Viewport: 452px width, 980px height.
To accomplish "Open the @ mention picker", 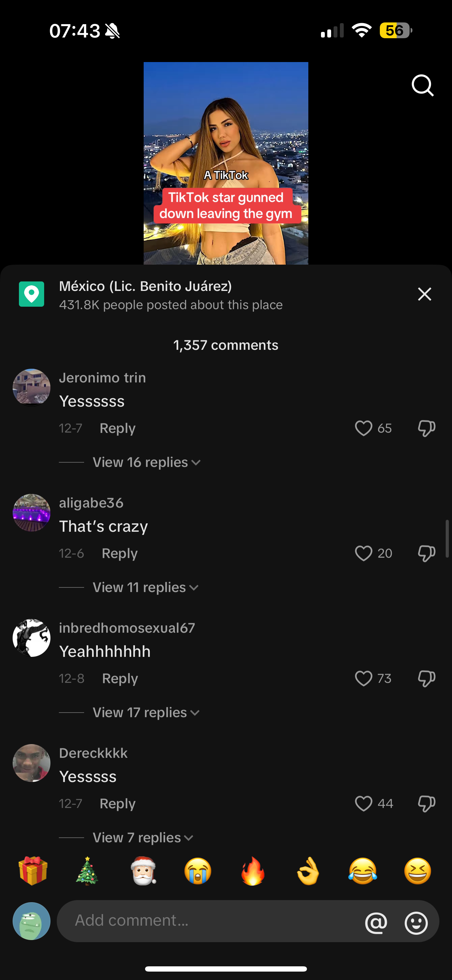I will pyautogui.click(x=376, y=923).
